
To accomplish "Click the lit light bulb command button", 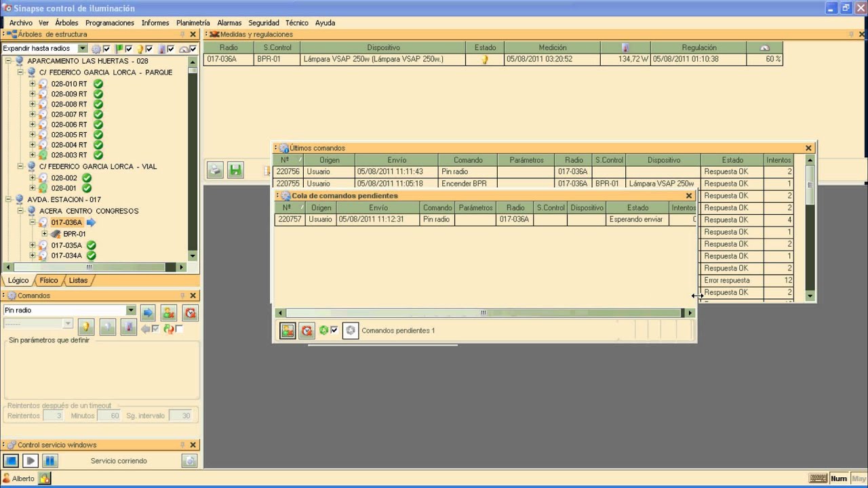I will [x=85, y=328].
